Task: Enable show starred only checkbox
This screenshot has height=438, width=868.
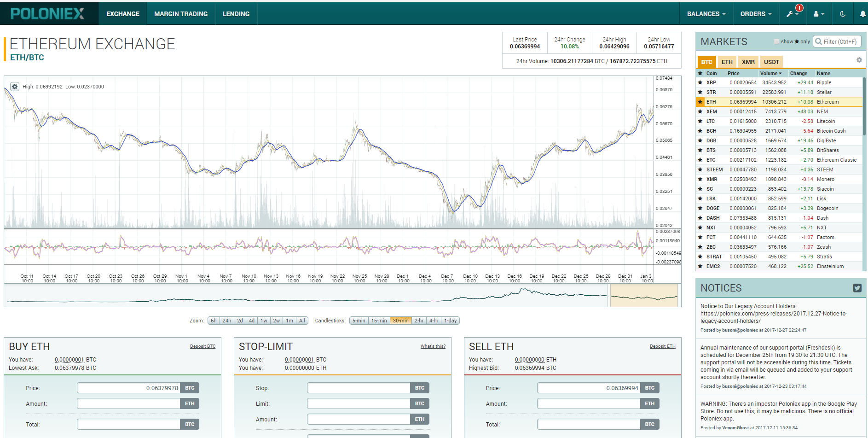Action: (x=776, y=41)
